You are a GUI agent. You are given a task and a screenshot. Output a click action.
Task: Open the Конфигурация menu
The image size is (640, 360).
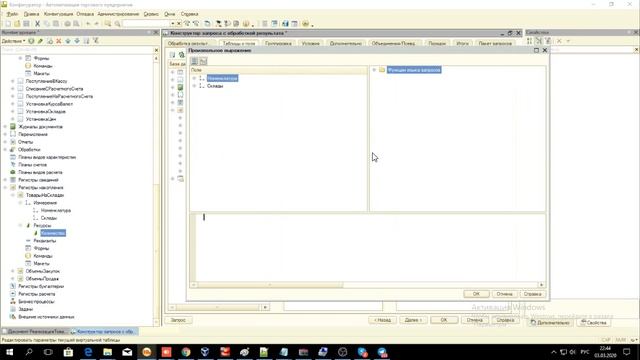coord(58,14)
